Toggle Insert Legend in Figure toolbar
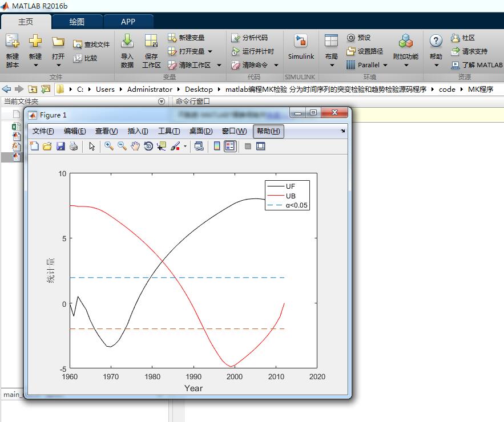 230,146
